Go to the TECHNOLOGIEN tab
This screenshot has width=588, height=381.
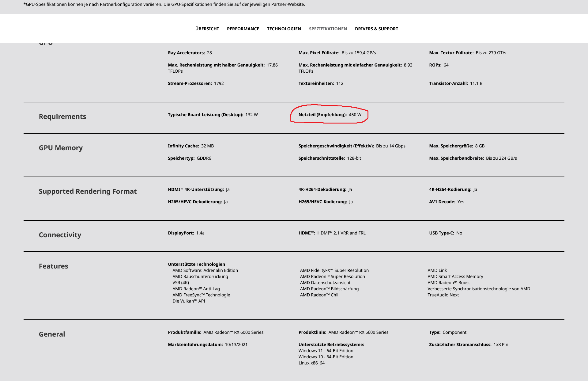[x=284, y=29]
